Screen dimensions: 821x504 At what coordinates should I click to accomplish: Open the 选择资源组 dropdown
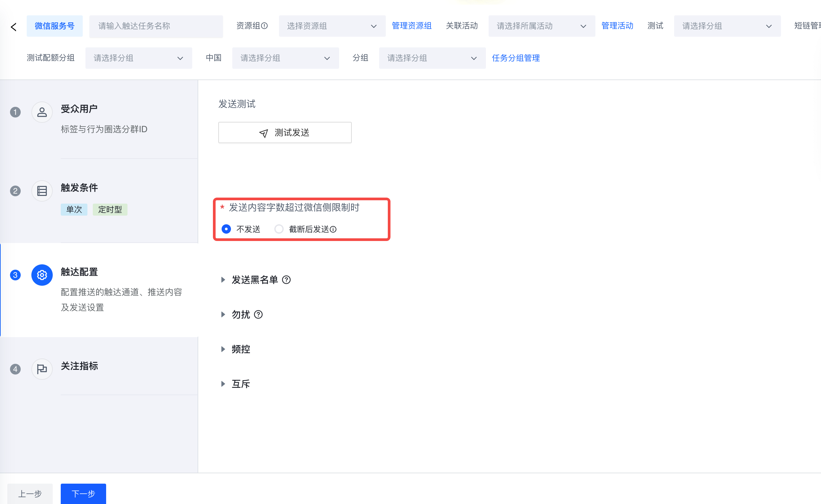332,26
